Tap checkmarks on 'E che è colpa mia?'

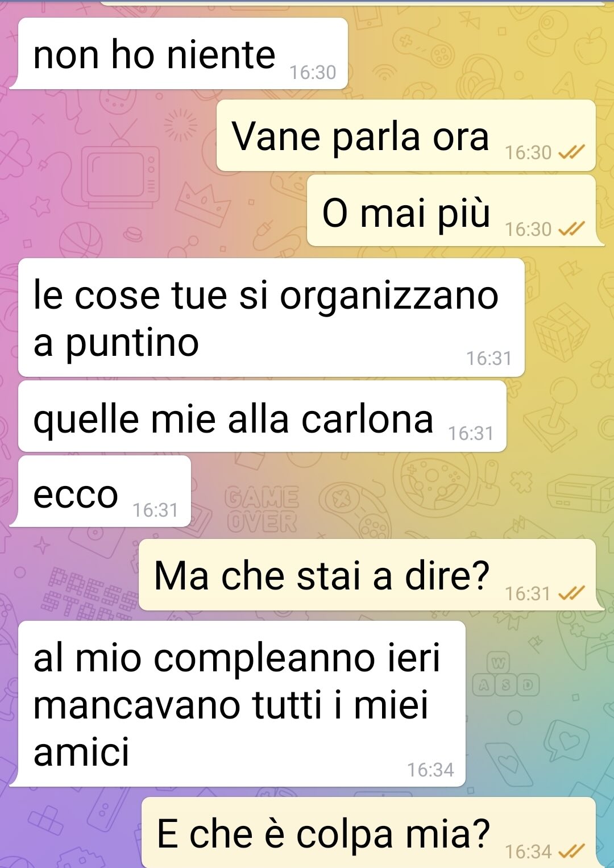pos(571,851)
